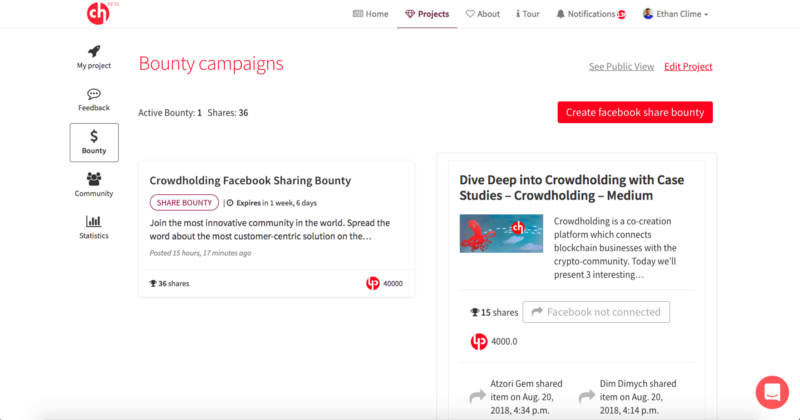
Task: Open the Community people icon
Action: click(x=94, y=179)
